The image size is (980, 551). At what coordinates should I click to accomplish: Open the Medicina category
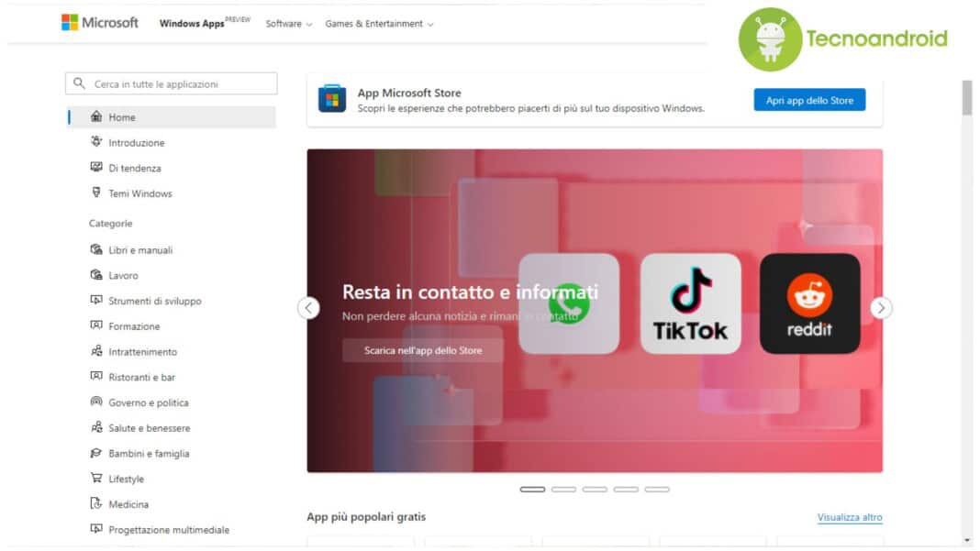(x=128, y=504)
